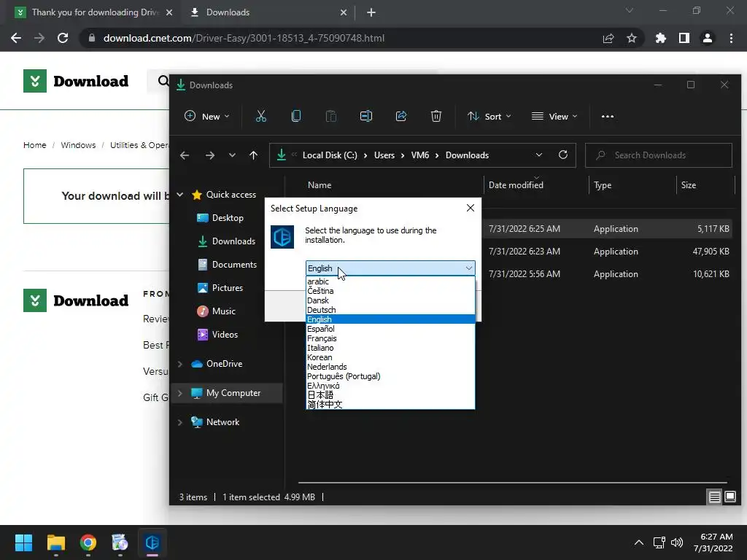Click the Search Downloads field
The height and width of the screenshot is (560, 747).
[659, 155]
